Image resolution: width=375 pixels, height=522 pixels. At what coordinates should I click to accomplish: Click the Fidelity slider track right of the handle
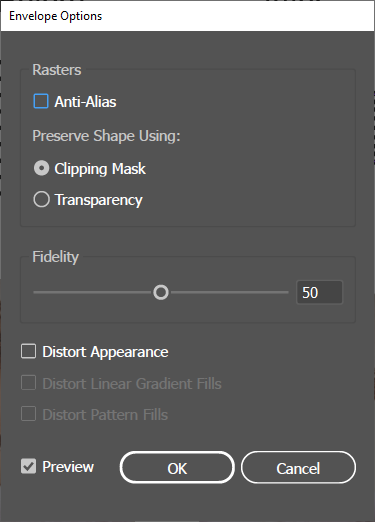tap(229, 292)
